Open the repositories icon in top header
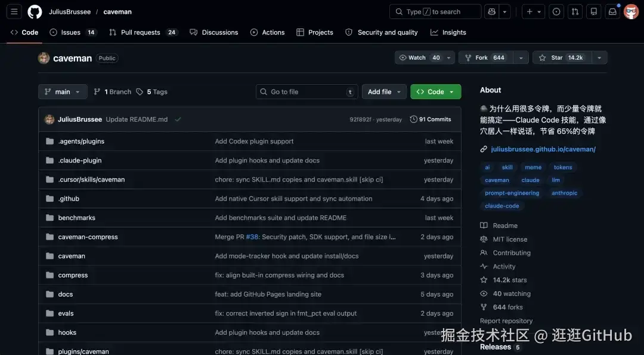This screenshot has height=355, width=644. pos(594,12)
